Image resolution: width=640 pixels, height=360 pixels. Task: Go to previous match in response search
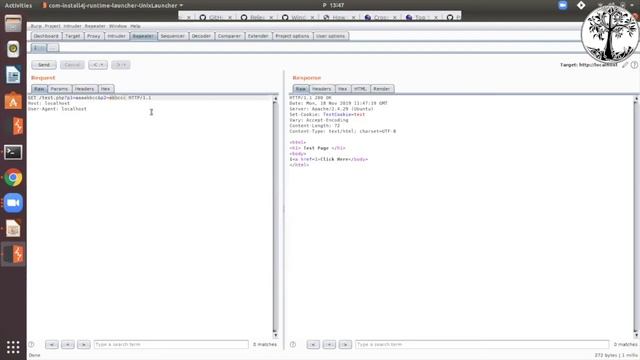329,344
